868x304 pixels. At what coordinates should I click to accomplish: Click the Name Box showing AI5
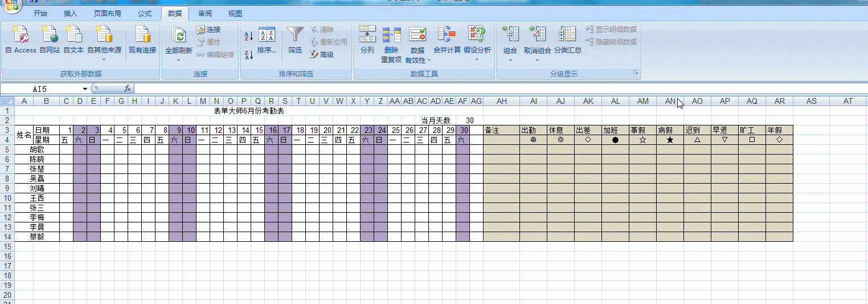tap(41, 89)
